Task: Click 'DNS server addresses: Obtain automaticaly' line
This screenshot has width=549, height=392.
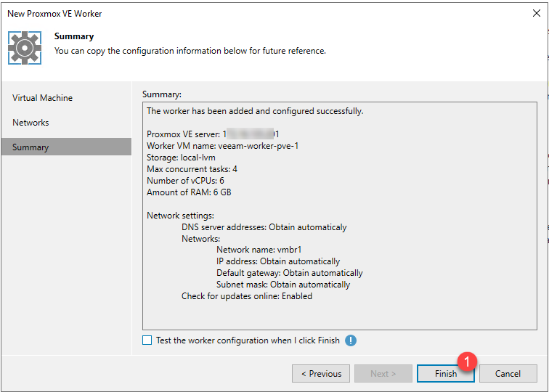Action: (264, 227)
